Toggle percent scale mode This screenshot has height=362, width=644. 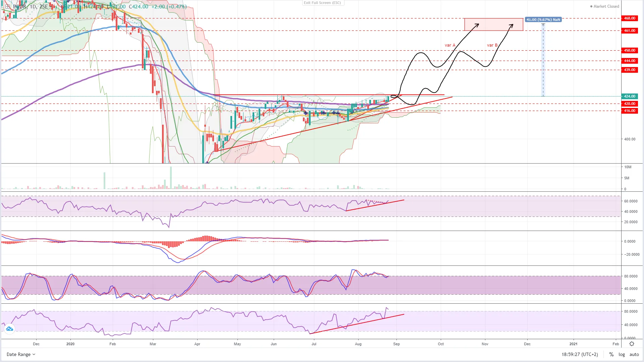coord(611,354)
